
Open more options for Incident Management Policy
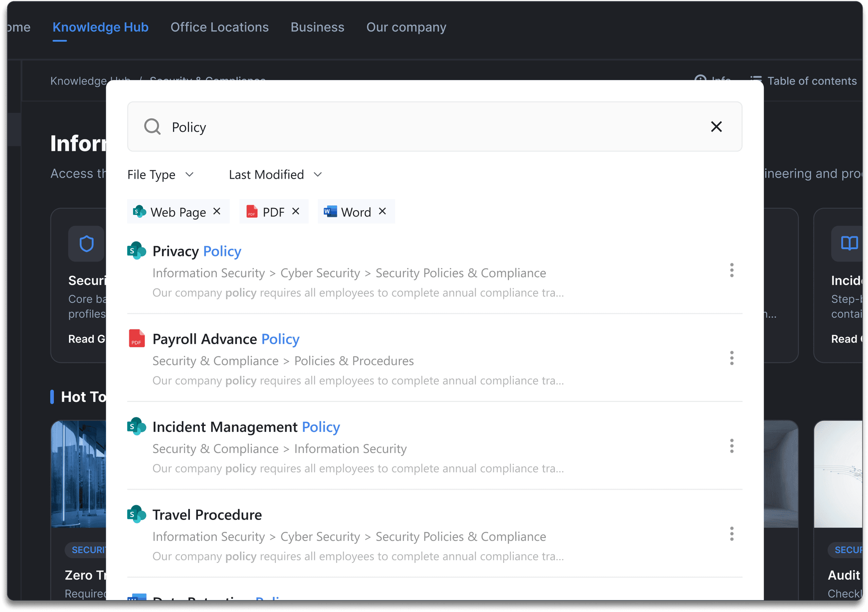click(x=732, y=446)
